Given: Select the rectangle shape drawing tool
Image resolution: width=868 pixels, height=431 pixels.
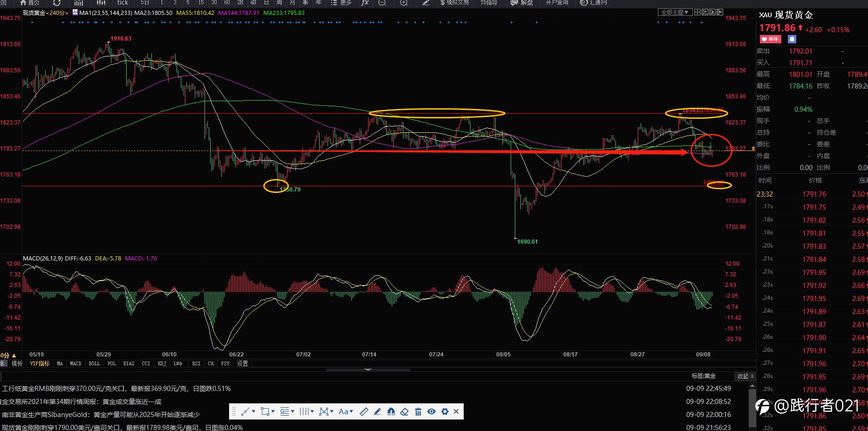Looking at the screenshot, I should tap(265, 411).
